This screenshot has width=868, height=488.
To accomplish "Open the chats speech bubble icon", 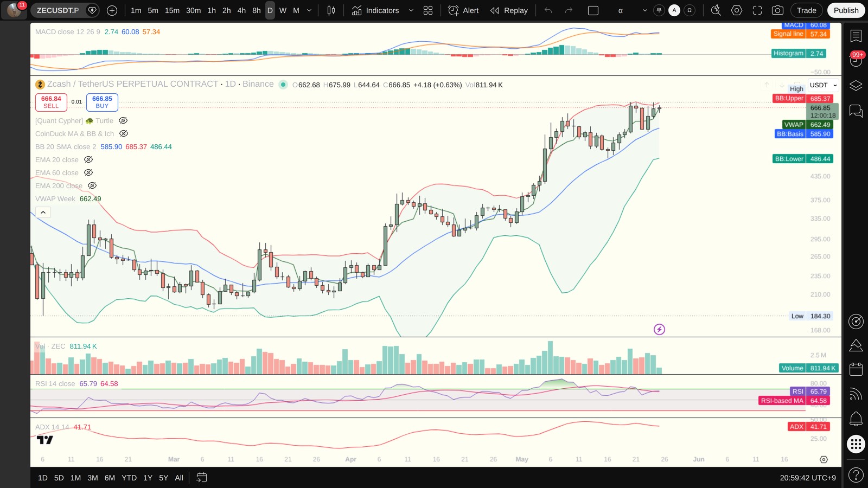I will pos(856,111).
